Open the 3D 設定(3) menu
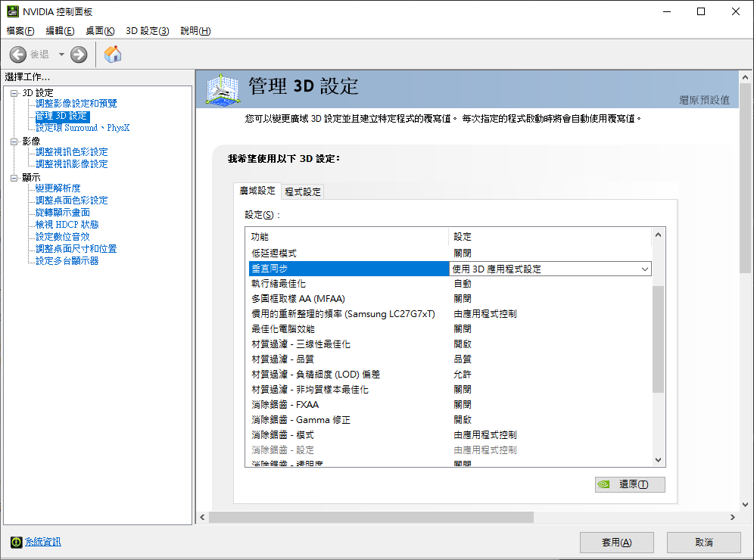This screenshot has width=754, height=560. coord(147,31)
